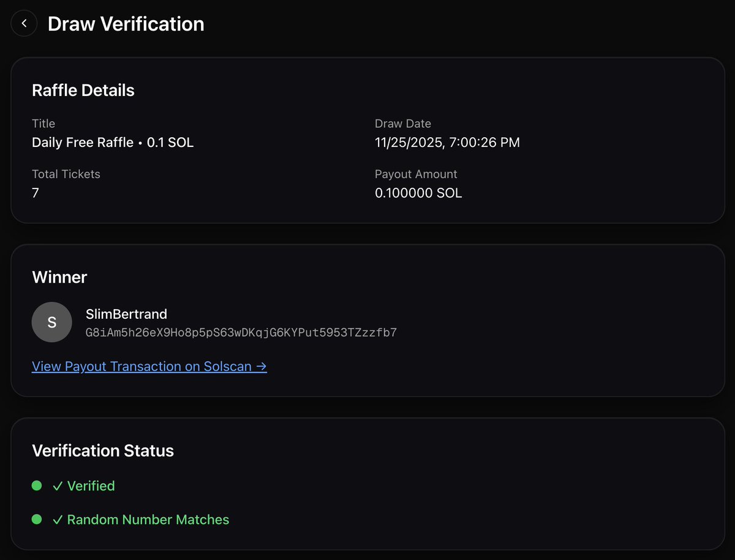735x560 pixels.
Task: Click the Payout Amount 0.100000 SOL
Action: (x=419, y=193)
